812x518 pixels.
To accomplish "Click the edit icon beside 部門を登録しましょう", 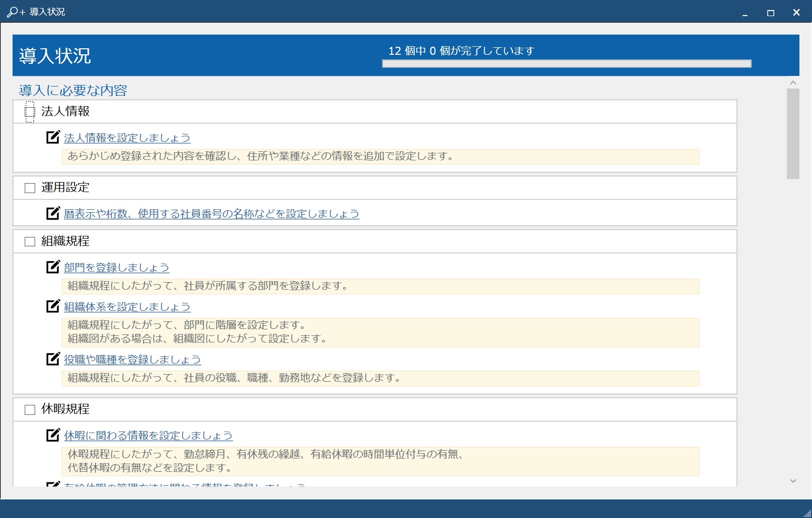I will 53,267.
